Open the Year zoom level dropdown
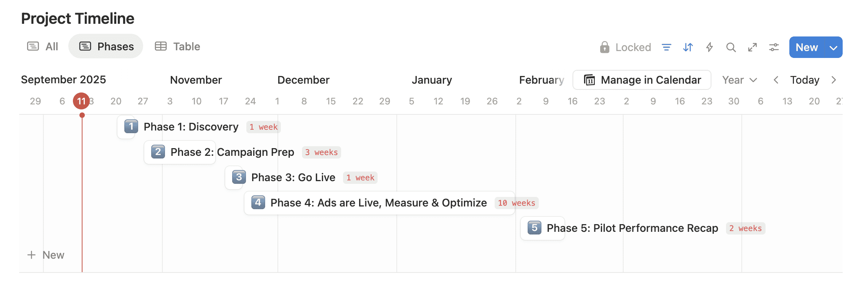The height and width of the screenshot is (294, 868). click(739, 80)
